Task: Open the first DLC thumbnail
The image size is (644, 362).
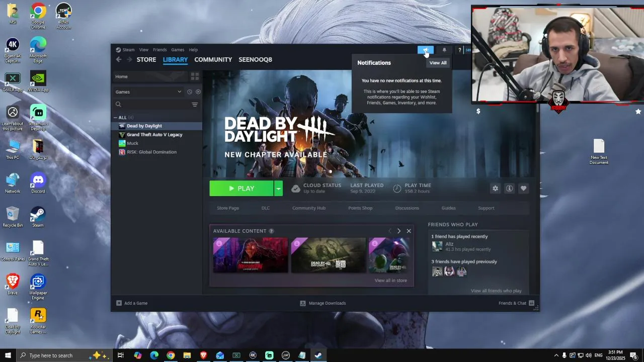Action: (251, 255)
